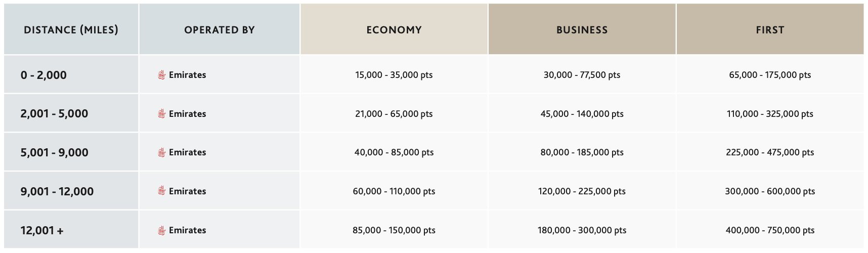Click Emirates text in 5,001 - 9,000 row
The width and height of the screenshot is (868, 253).
pos(188,152)
